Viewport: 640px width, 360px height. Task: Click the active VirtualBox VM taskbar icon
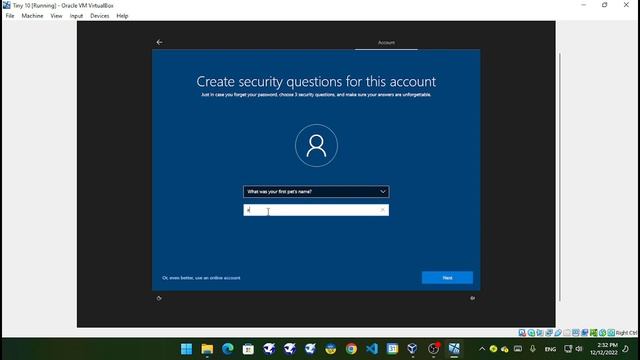coord(454,349)
